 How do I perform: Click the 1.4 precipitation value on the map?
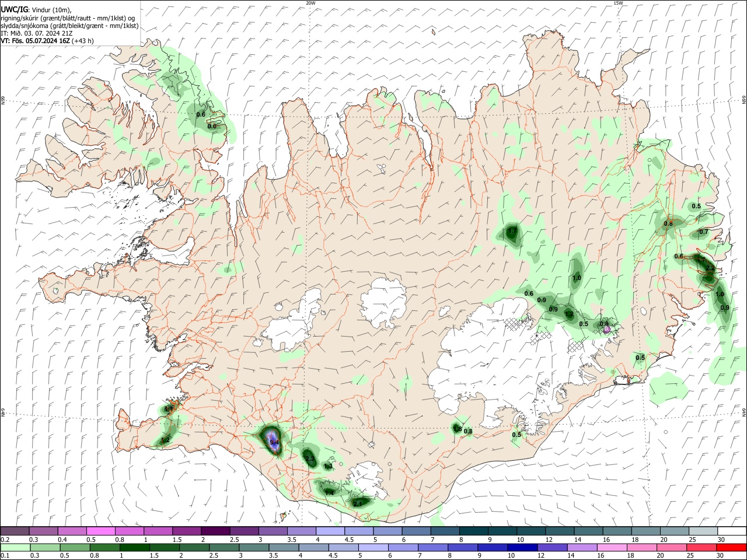click(329, 493)
